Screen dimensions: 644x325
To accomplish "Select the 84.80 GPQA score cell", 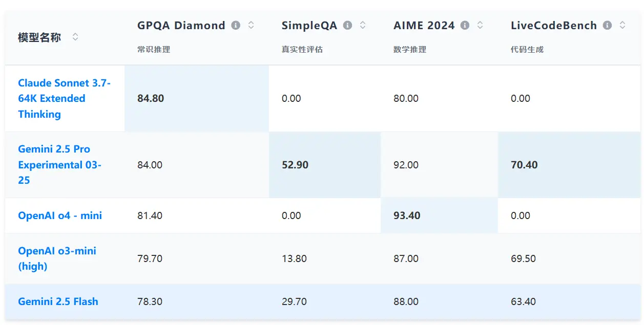I will [x=197, y=98].
